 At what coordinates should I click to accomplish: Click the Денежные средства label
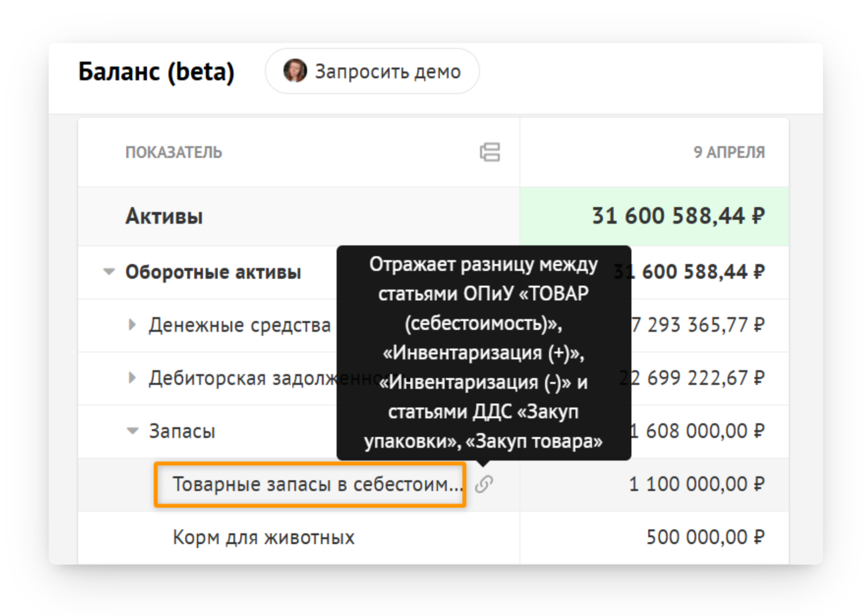pos(240,325)
